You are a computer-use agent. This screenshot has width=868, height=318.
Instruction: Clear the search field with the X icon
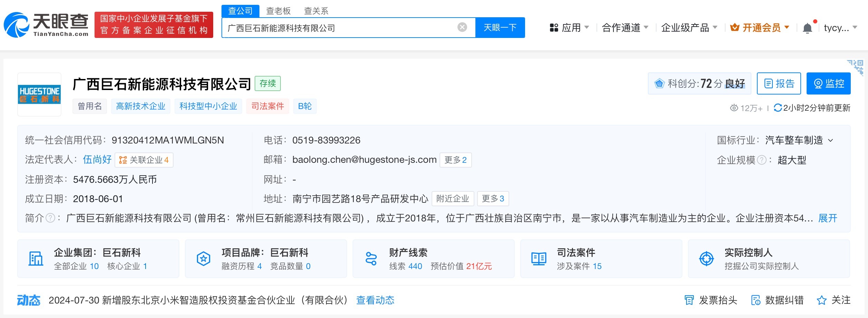[x=462, y=27]
